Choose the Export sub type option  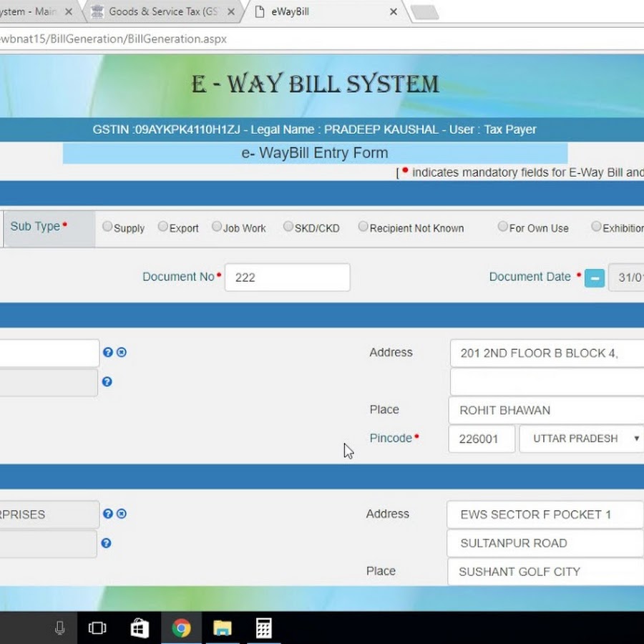[x=163, y=227]
